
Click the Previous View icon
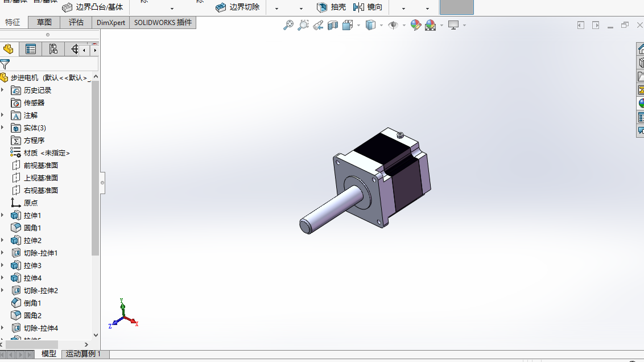pyautogui.click(x=318, y=26)
